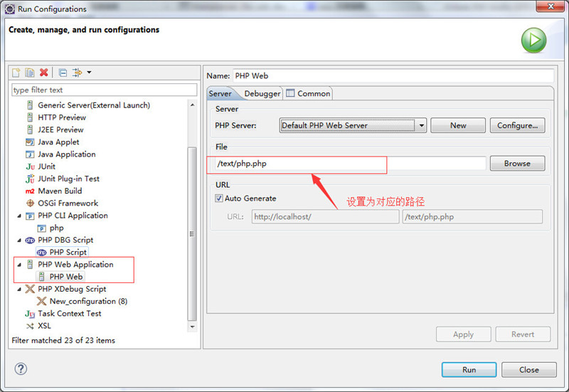The height and width of the screenshot is (392, 569).
Task: Select Maven Build configuration type
Action: click(59, 191)
